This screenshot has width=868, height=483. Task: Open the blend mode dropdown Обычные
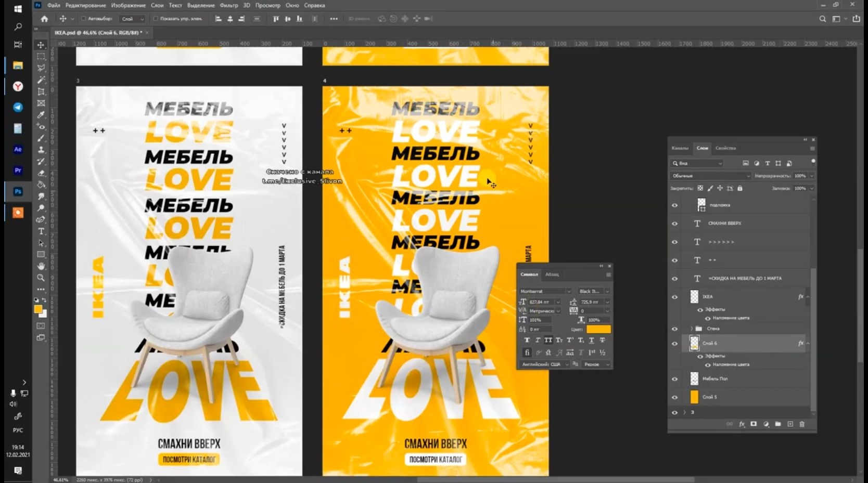pyautogui.click(x=711, y=176)
